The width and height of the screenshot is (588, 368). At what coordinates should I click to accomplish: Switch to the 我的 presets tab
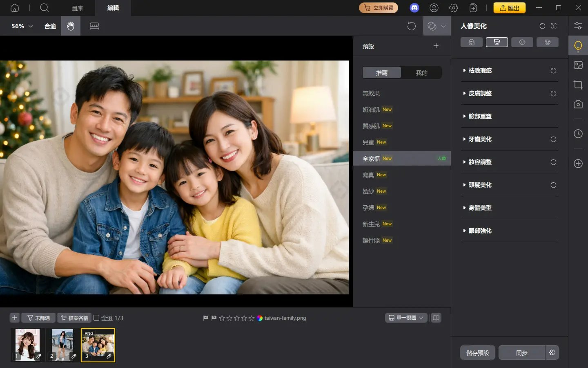point(421,73)
